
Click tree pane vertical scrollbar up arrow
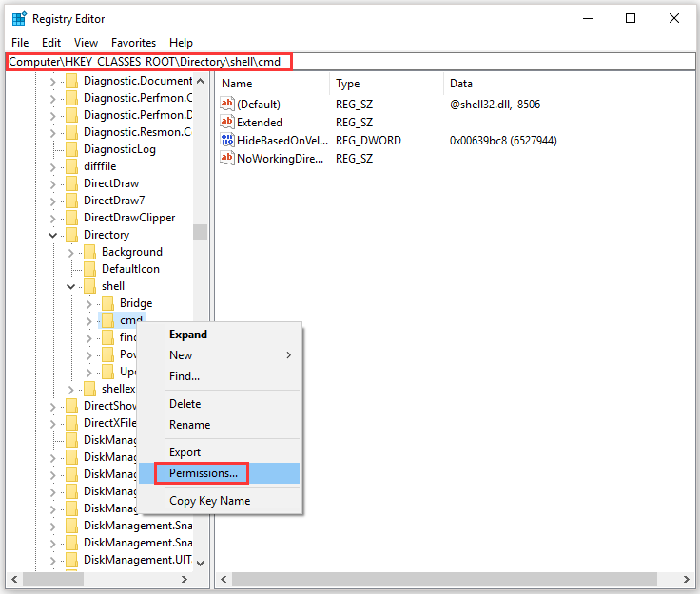pos(201,81)
